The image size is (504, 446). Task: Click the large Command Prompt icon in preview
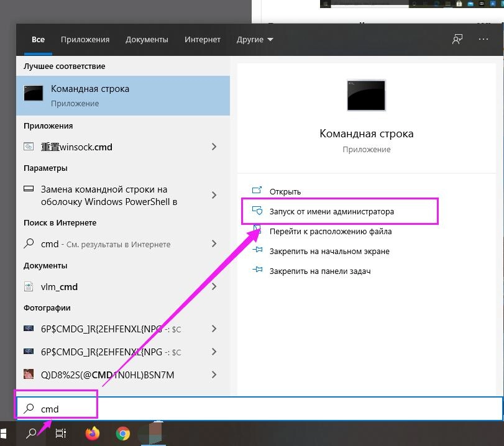pos(366,96)
